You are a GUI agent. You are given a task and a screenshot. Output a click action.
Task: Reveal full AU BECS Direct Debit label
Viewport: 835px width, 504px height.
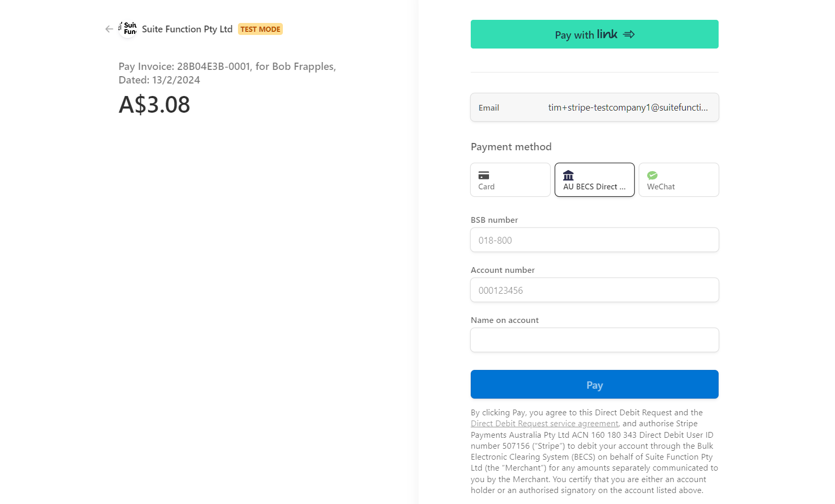(594, 186)
